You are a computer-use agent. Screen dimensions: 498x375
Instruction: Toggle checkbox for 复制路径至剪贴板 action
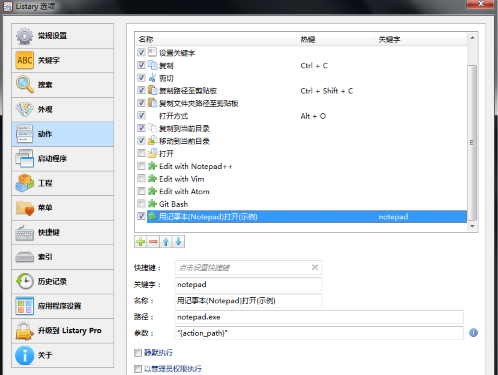[141, 90]
